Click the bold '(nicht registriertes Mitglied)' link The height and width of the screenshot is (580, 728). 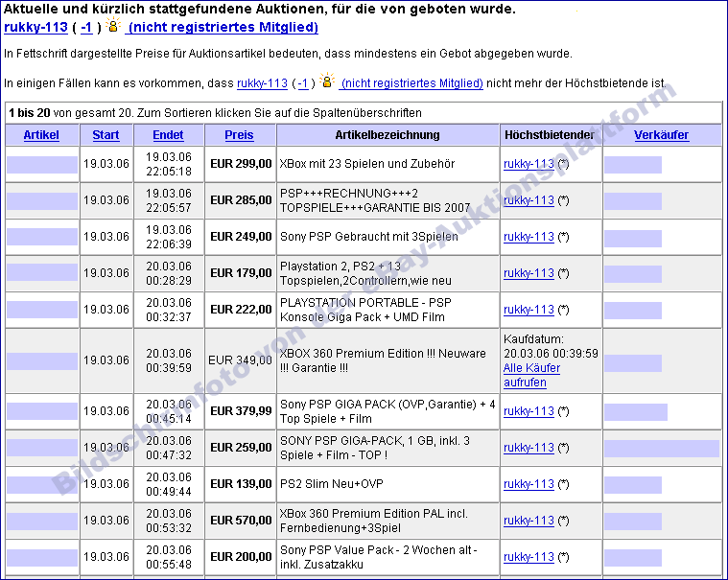point(222,28)
